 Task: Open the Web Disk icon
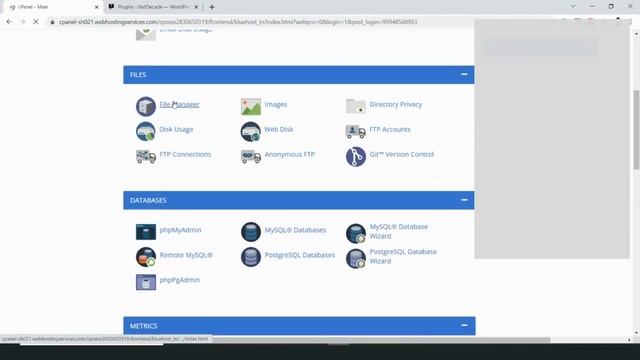click(251, 131)
